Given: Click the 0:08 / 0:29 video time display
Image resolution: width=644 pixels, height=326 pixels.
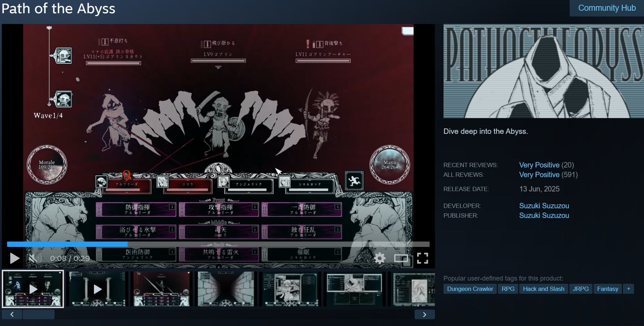Looking at the screenshot, I should tap(70, 258).
